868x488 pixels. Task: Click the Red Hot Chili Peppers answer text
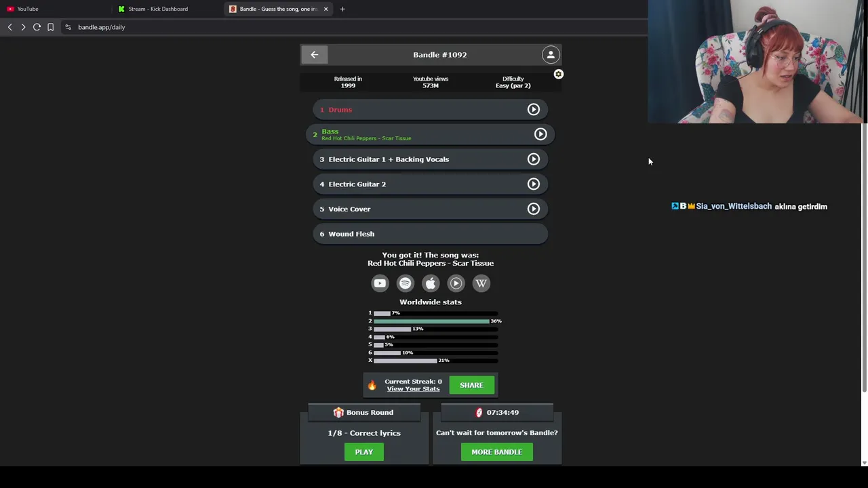click(431, 263)
